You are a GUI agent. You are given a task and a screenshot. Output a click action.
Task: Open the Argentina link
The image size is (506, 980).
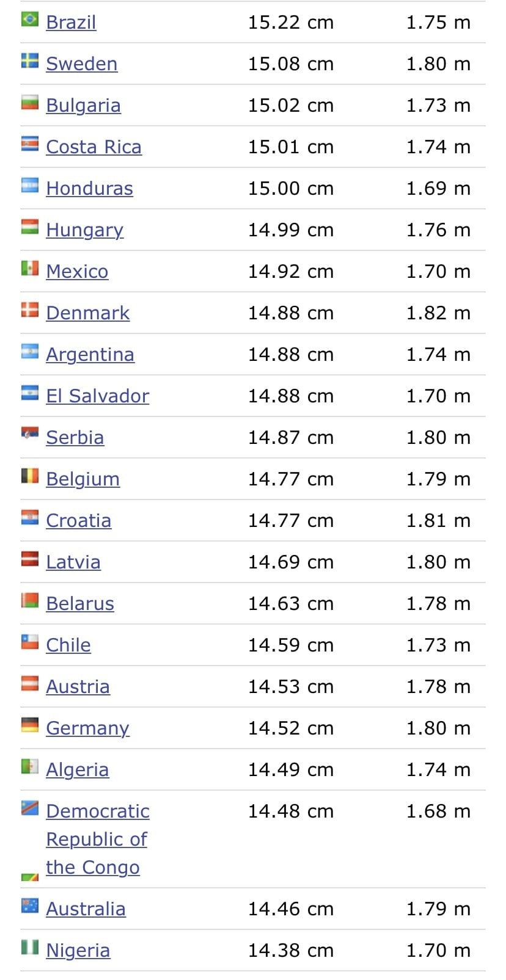90,355
